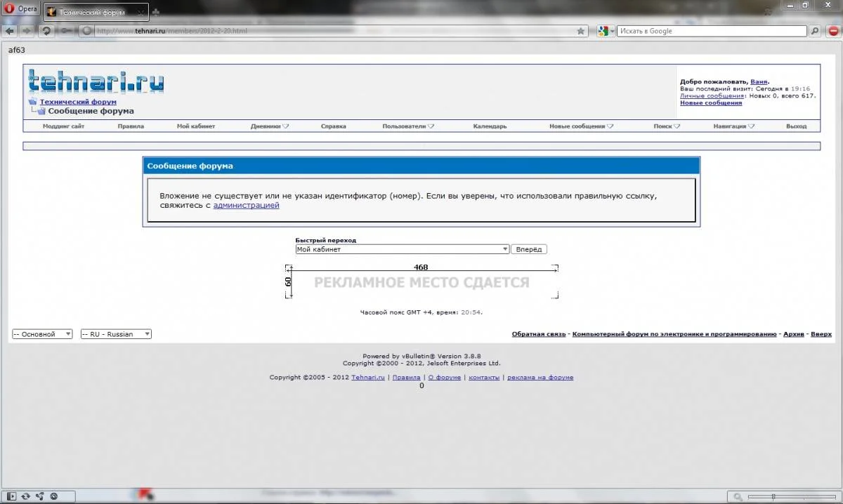Screen dimensions: 843x504
Task: Toggle the Opera panel button in status bar
Action: point(11,496)
